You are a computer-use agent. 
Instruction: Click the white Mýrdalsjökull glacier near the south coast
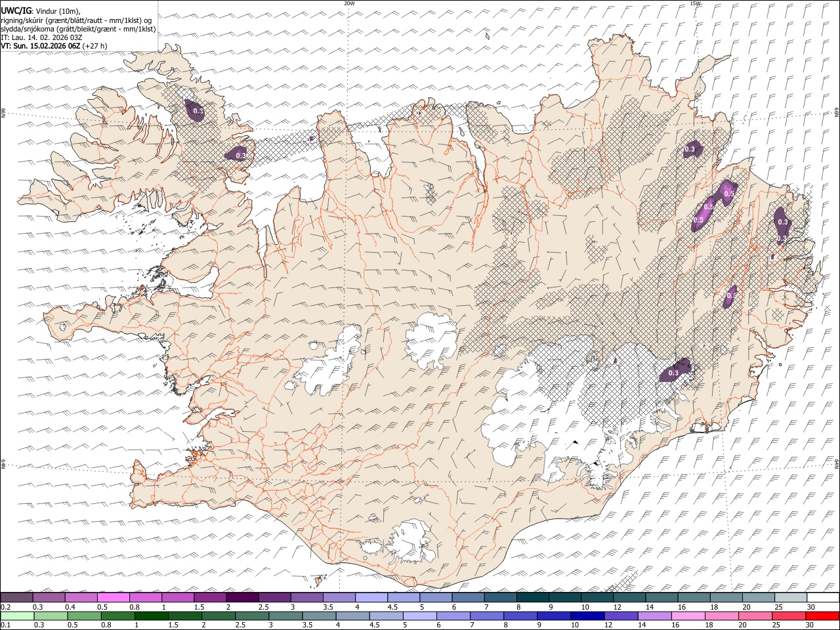(410, 541)
